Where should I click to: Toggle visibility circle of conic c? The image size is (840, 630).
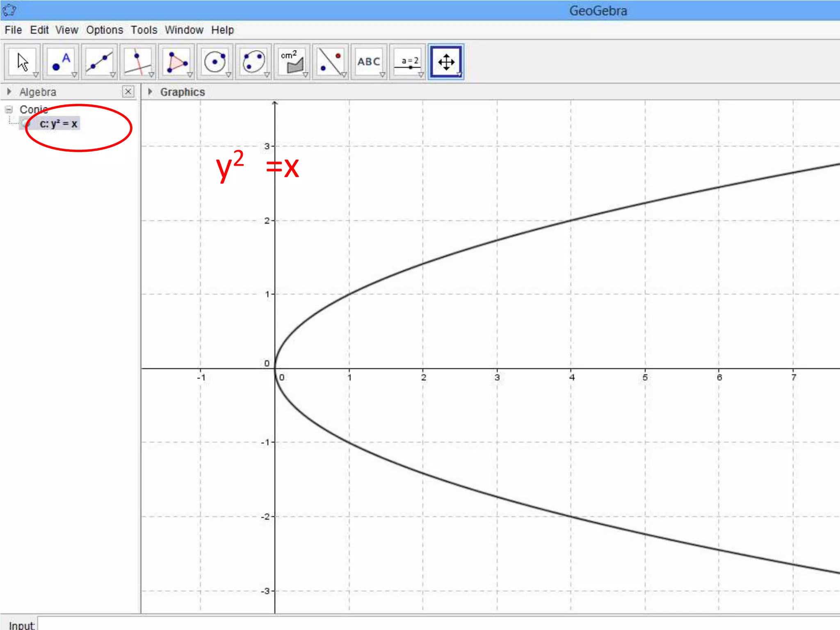point(27,123)
